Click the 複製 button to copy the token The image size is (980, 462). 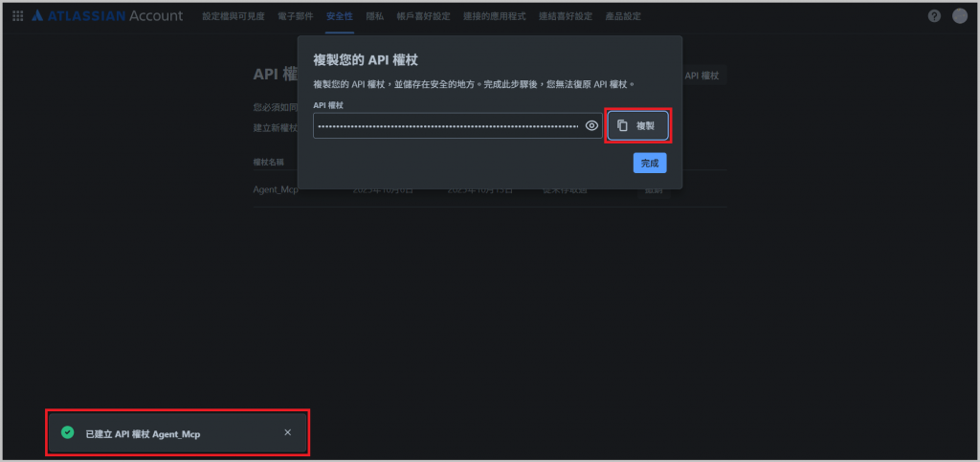[x=637, y=125]
